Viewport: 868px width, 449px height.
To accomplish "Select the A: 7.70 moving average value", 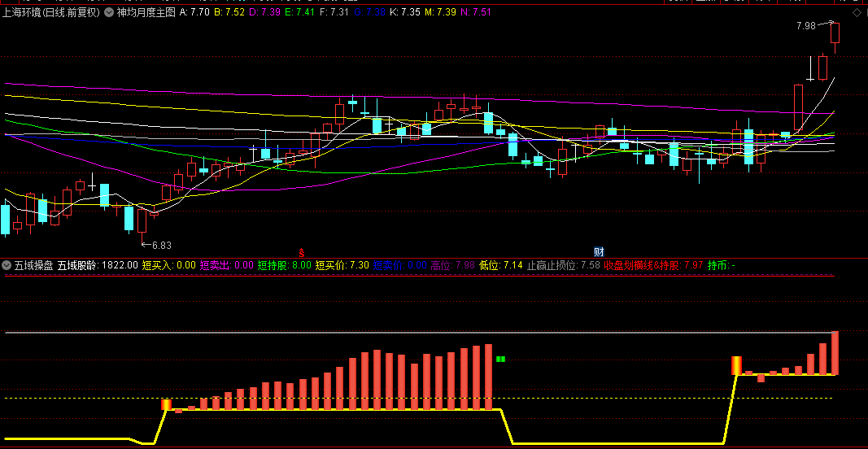I will [x=195, y=11].
